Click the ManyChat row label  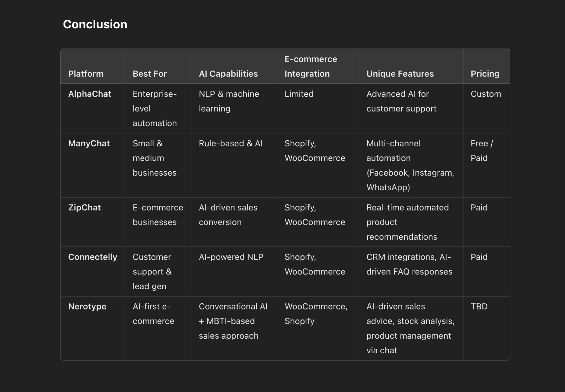[x=89, y=143]
